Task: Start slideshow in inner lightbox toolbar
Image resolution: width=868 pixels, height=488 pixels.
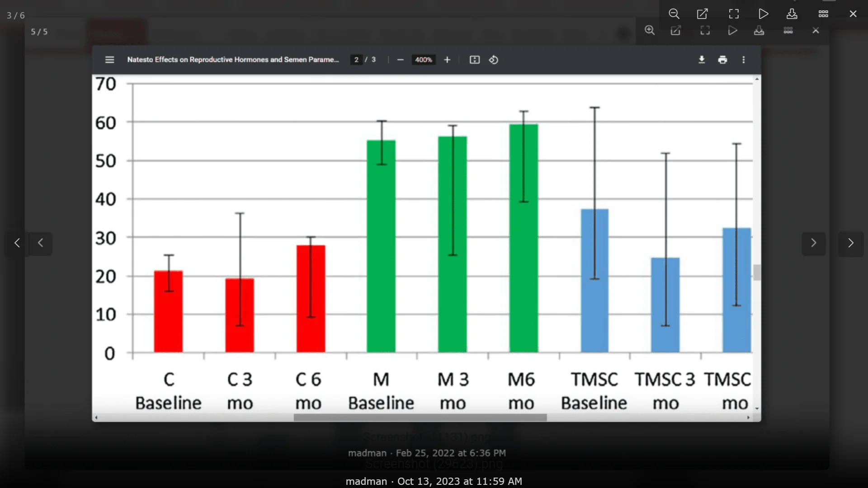Action: coord(732,30)
